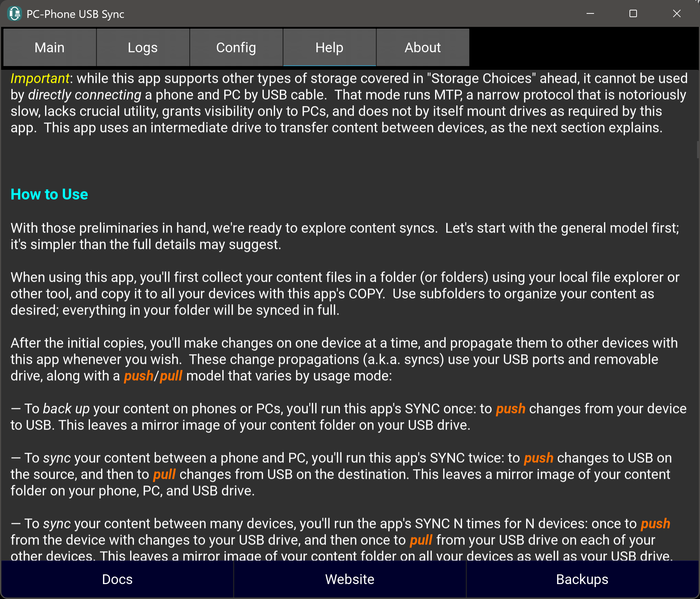Click the PC-Phone USB Sync app icon

tap(15, 14)
